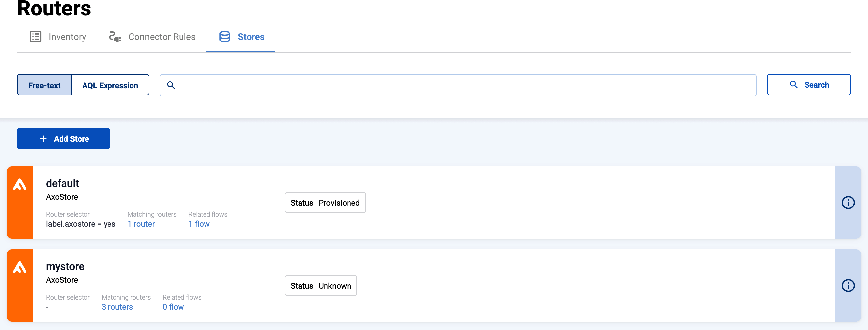Open the Inventory tab
This screenshot has height=330, width=868.
click(67, 37)
